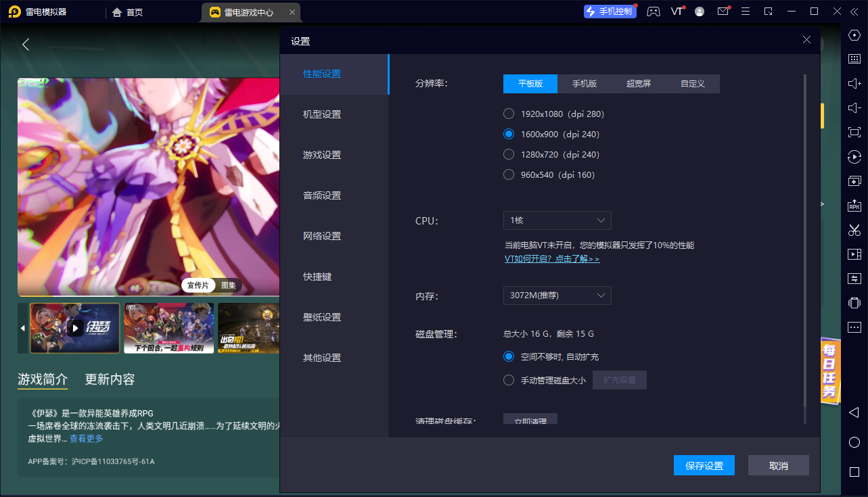Click the install APK icon in the sidebar

point(854,206)
